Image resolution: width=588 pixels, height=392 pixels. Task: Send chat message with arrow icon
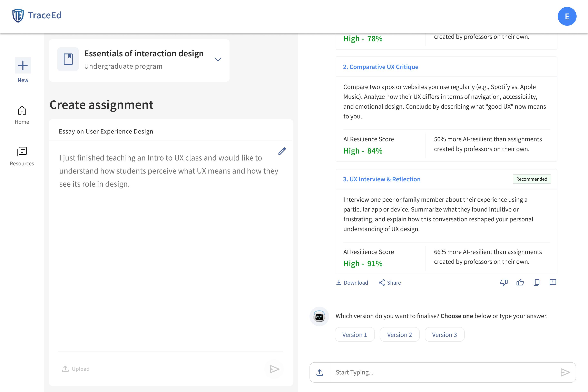click(565, 372)
